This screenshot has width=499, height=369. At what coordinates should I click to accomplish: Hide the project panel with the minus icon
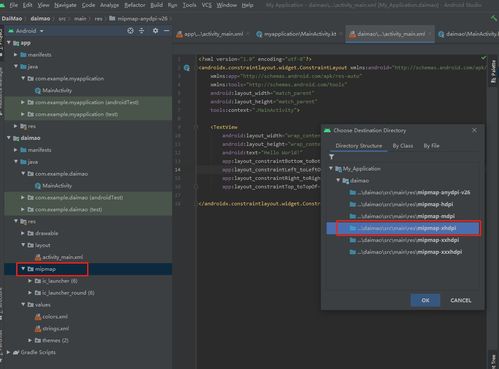coord(166,31)
